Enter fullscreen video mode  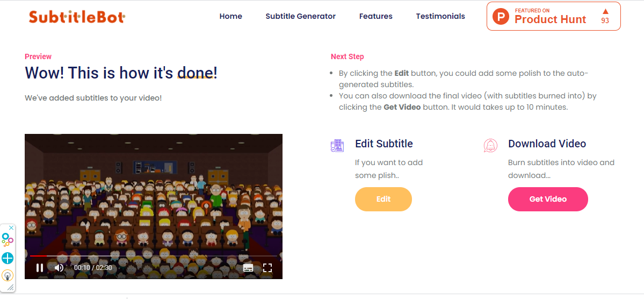pos(267,268)
